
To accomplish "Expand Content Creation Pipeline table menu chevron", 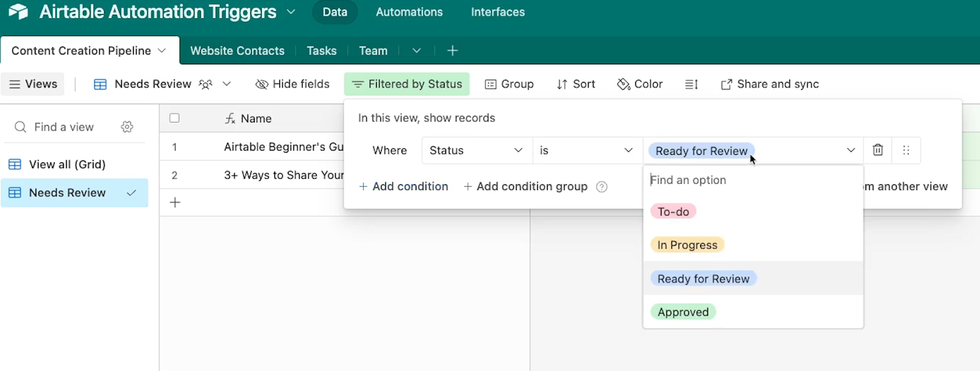I will 162,51.
